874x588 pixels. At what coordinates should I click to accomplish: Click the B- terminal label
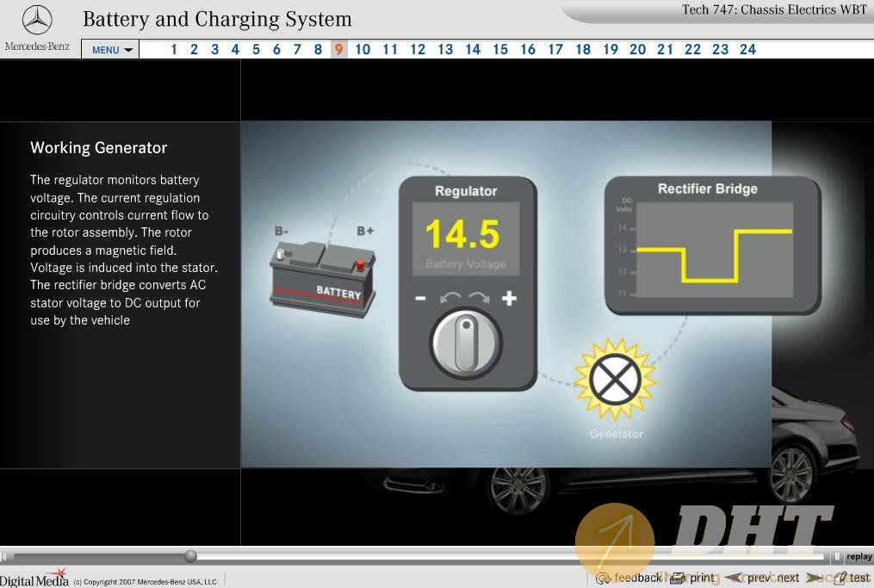tap(282, 231)
